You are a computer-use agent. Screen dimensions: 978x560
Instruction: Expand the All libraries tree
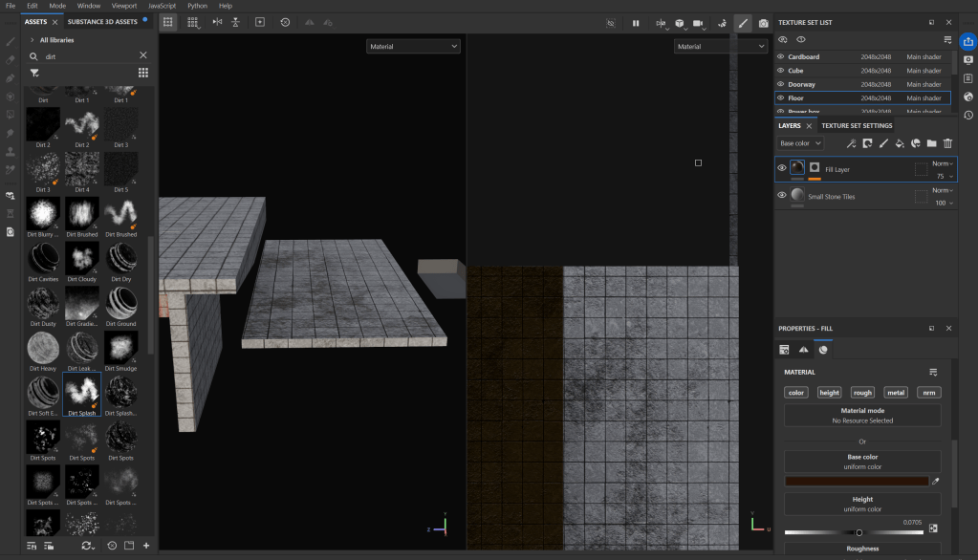pos(33,40)
